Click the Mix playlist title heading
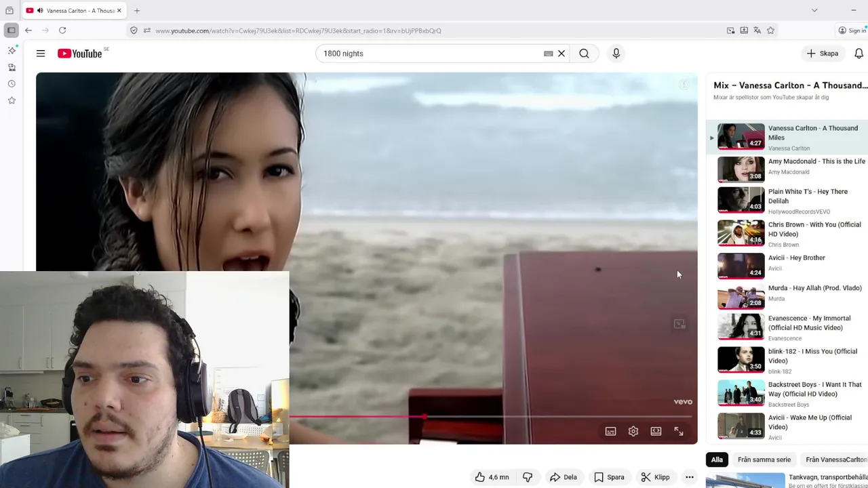 [790, 85]
